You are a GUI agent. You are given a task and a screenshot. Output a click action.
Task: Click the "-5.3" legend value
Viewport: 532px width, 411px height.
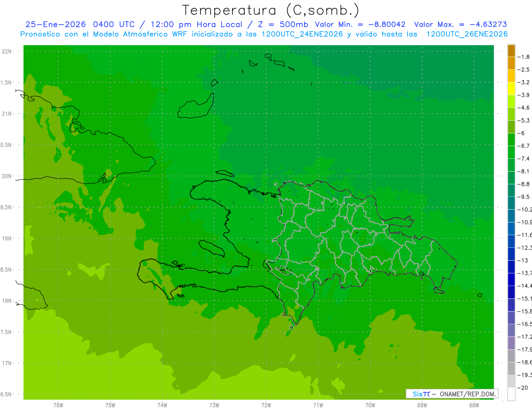coord(524,120)
